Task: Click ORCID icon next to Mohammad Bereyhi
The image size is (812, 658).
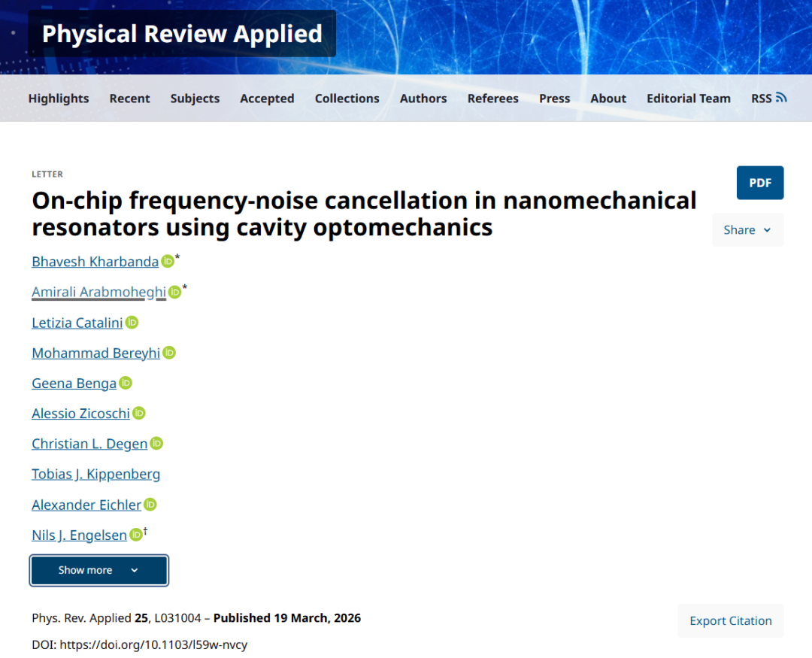Action: pos(169,353)
